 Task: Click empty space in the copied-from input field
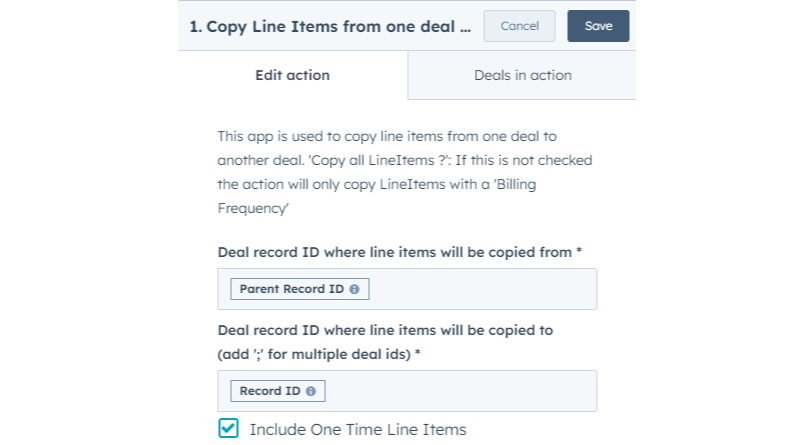click(480, 289)
